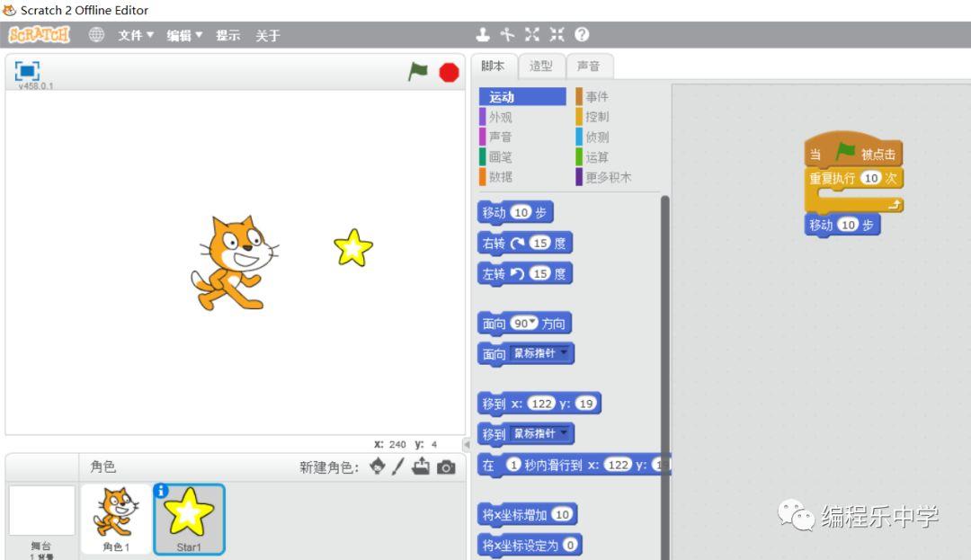Click the yellow star on stage
Screen dimensions: 971x560
pyautogui.click(x=353, y=247)
